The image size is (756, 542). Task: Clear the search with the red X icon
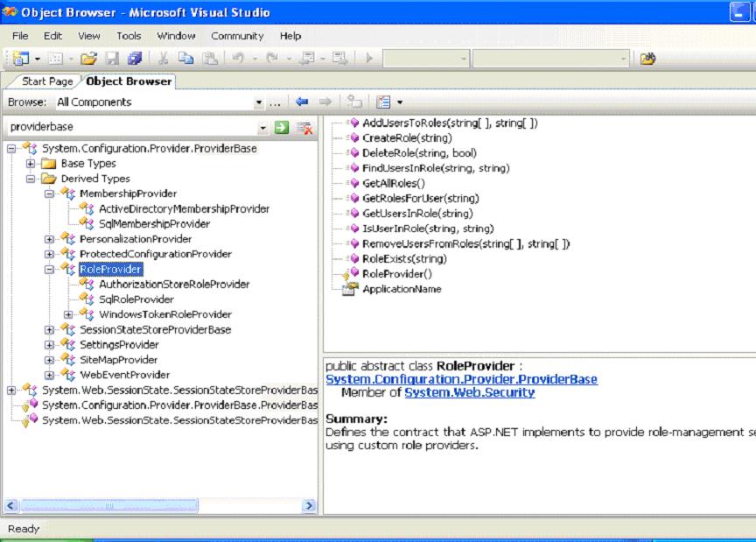(304, 128)
